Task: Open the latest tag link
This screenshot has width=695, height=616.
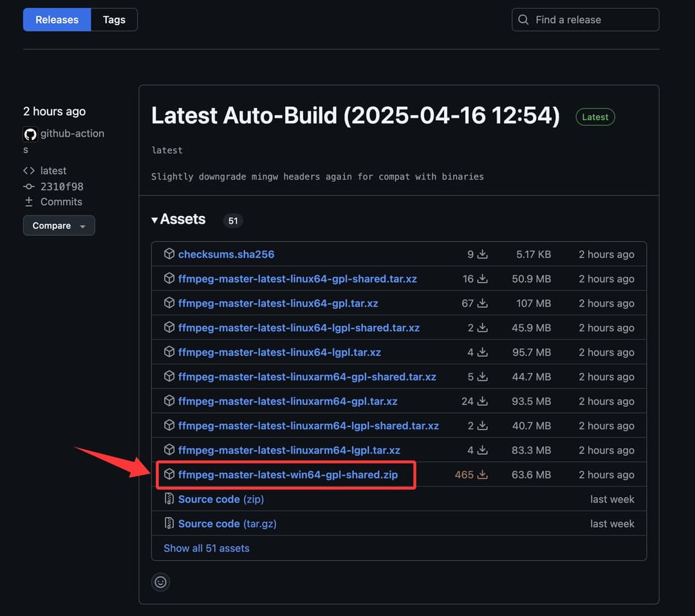Action: [x=53, y=170]
